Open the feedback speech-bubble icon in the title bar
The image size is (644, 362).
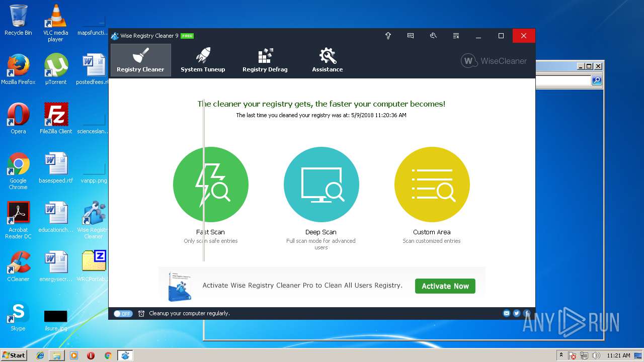(411, 36)
